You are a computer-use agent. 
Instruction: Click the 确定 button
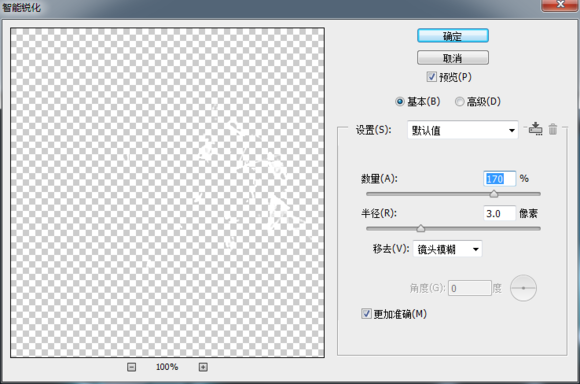453,36
